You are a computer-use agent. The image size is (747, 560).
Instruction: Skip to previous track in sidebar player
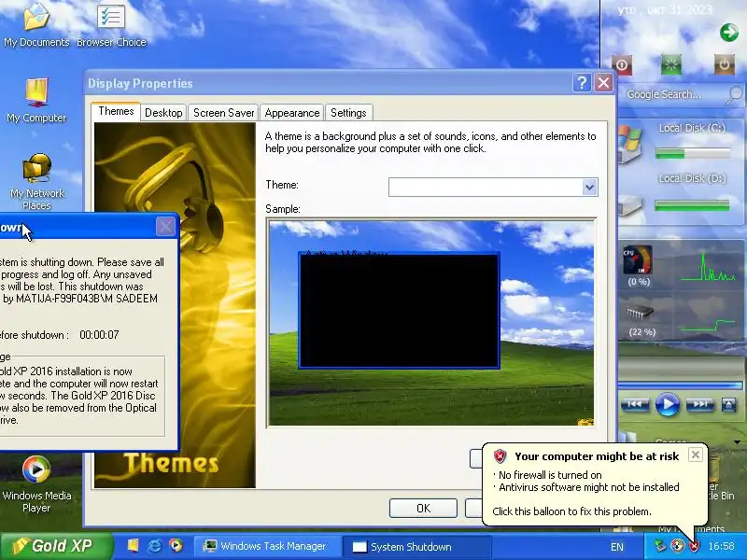pos(635,404)
